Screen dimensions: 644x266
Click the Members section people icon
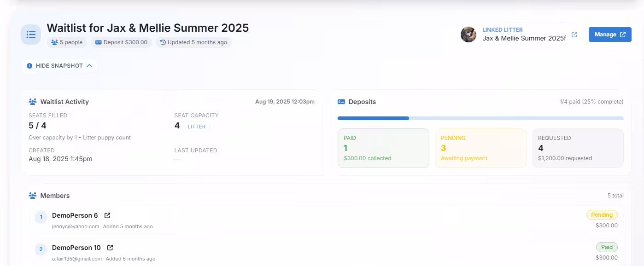[33, 196]
